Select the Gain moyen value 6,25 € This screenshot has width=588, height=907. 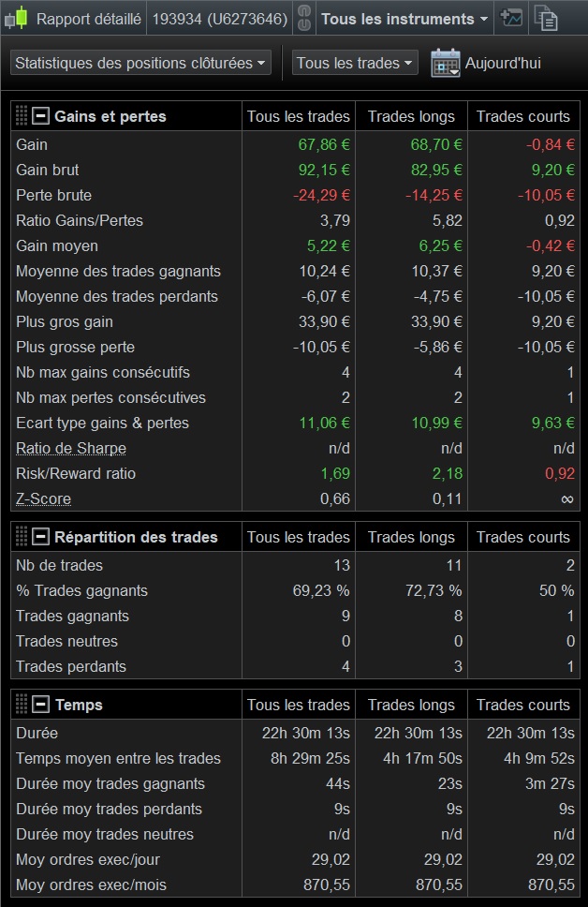(x=441, y=245)
